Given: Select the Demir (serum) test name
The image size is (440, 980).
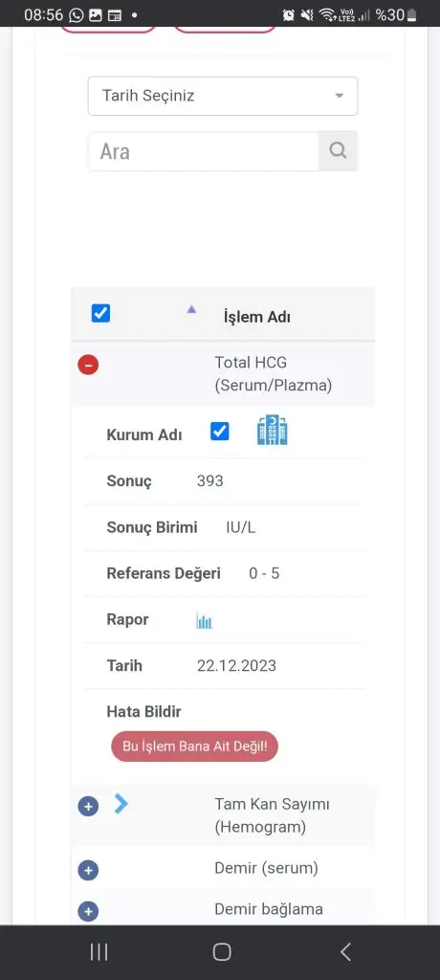Looking at the screenshot, I should click(x=266, y=868).
